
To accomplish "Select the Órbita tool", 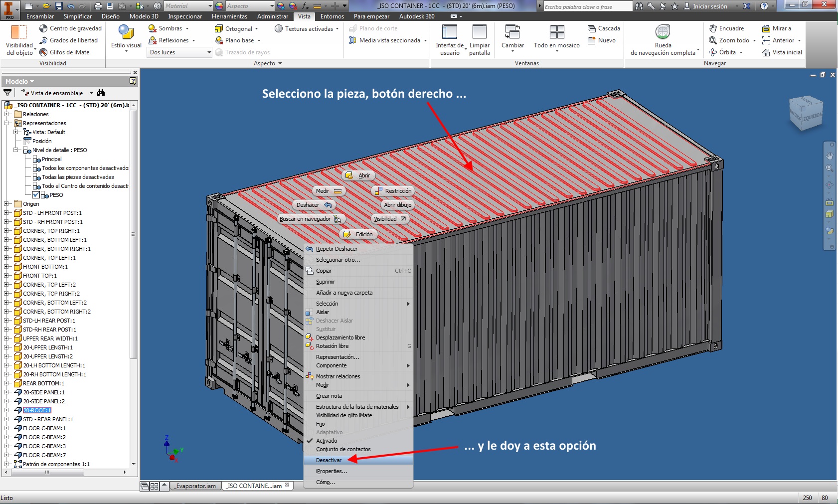I will 722,52.
